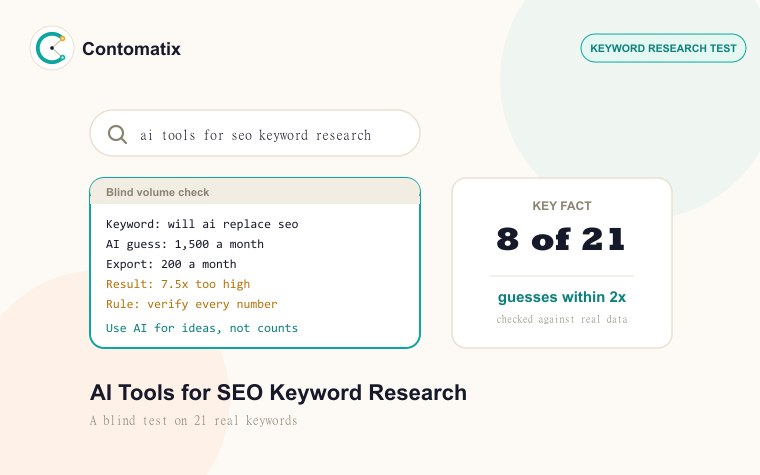The height and width of the screenshot is (475, 760).
Task: Click the 'KEY FACT' label
Action: 562,206
